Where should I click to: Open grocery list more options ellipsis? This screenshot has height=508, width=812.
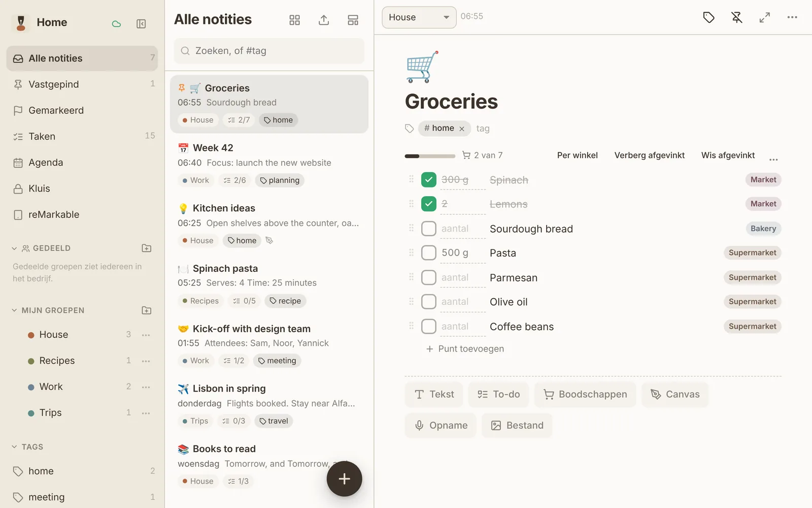click(x=773, y=160)
